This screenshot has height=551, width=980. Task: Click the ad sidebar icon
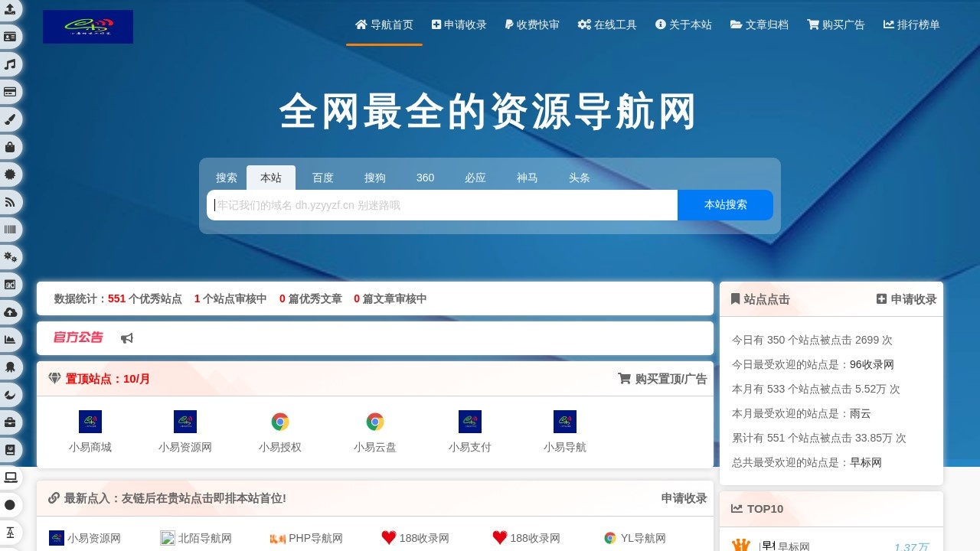coord(10,285)
